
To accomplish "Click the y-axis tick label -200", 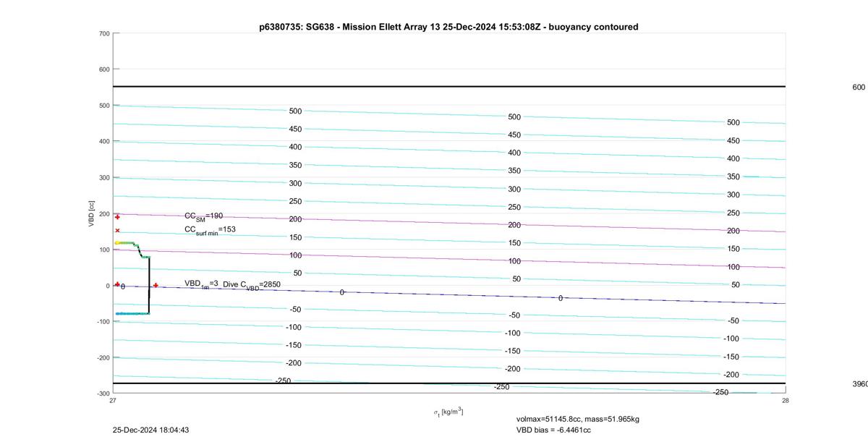I will pos(103,357).
